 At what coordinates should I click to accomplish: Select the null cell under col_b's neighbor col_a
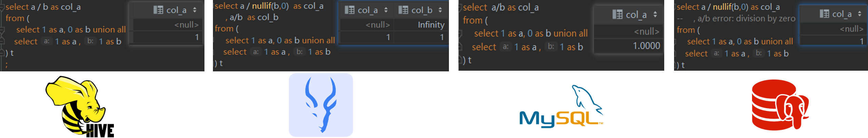(x=367, y=25)
